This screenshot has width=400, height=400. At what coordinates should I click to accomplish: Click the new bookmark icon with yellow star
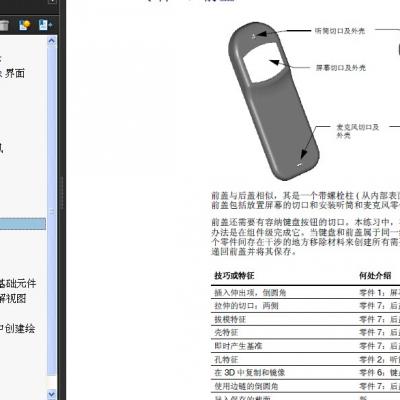(x=25, y=25)
